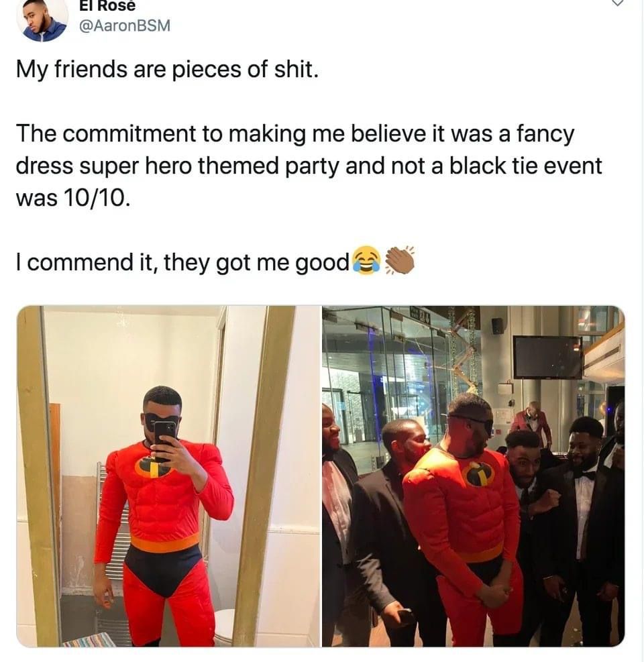Click the man in the red blazer
The image size is (644, 662).
[534, 422]
